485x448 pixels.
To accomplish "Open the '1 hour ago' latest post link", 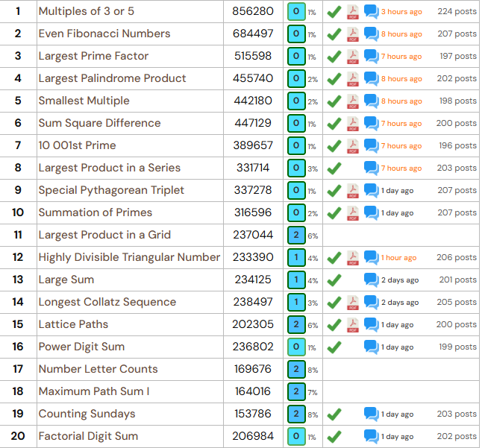I will pyautogui.click(x=398, y=258).
